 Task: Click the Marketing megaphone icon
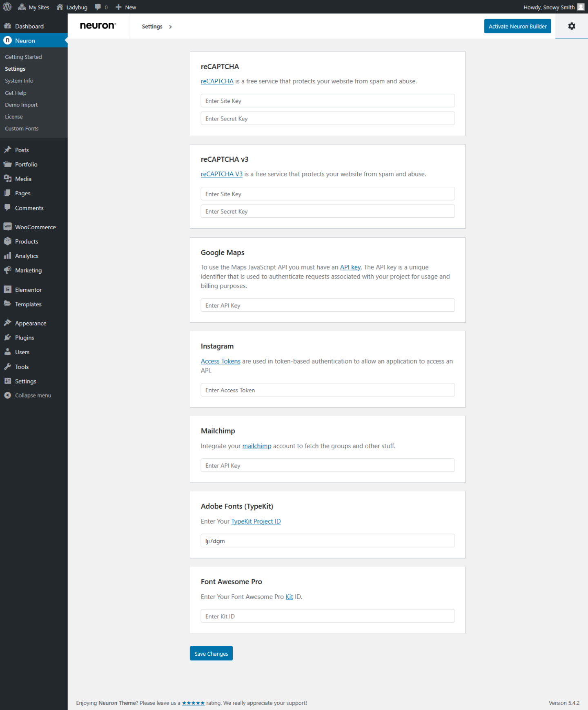coord(7,270)
